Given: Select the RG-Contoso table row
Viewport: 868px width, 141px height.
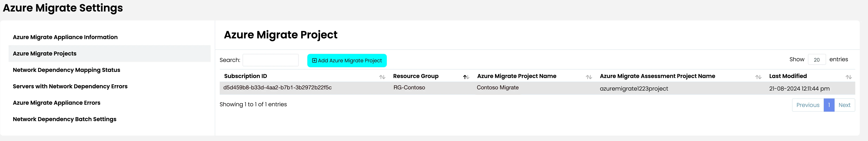Looking at the screenshot, I should tap(537, 88).
